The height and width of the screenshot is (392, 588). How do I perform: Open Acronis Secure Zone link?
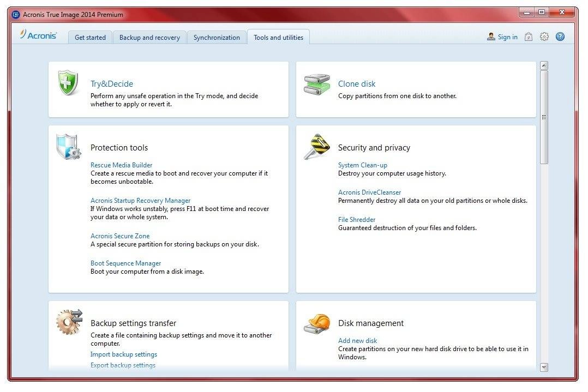point(120,236)
